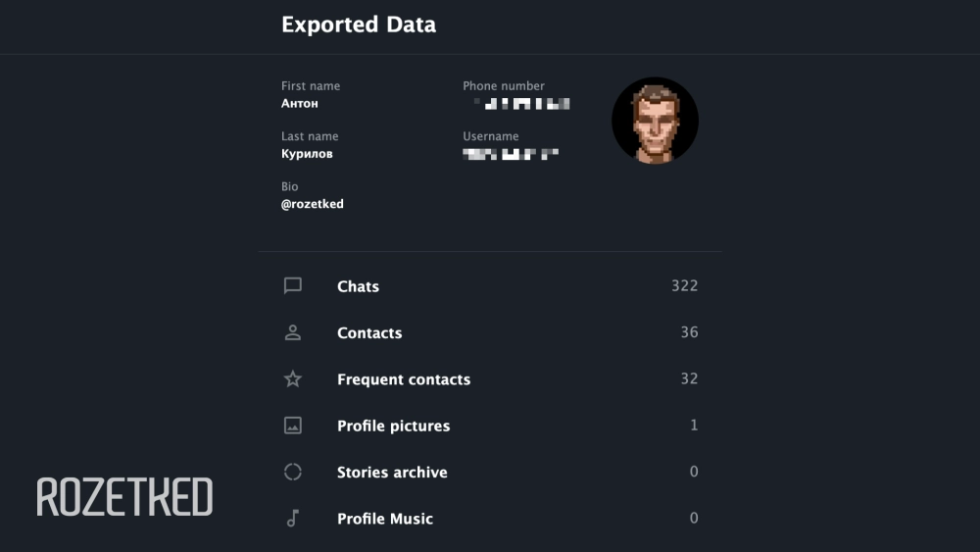Screen dimensions: 980x552
Task: Click the blurred username value
Action: [x=511, y=154]
